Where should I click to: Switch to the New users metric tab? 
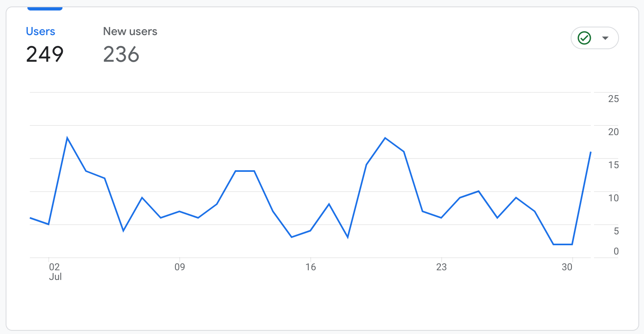pyautogui.click(x=130, y=31)
